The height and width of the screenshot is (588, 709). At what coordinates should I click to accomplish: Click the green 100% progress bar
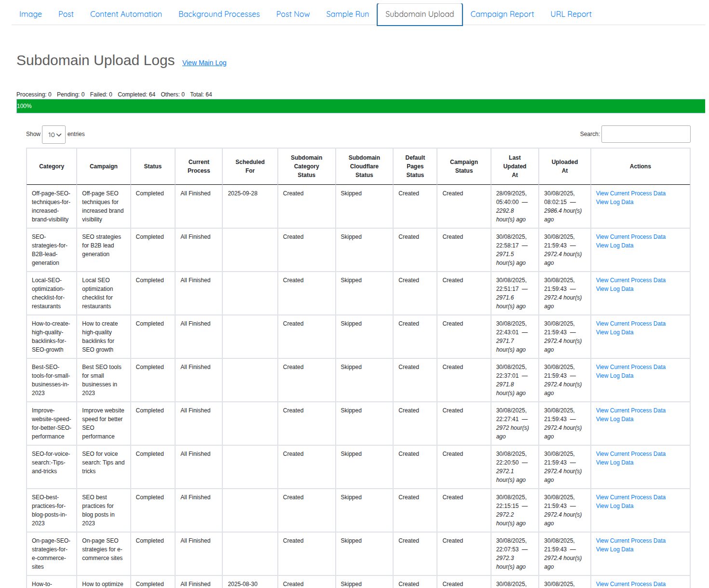tap(360, 106)
